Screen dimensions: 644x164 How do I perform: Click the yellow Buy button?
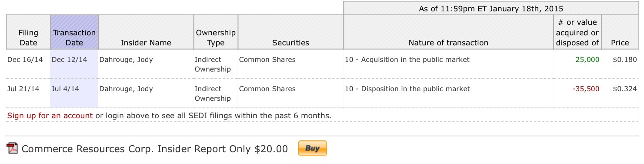click(312, 148)
